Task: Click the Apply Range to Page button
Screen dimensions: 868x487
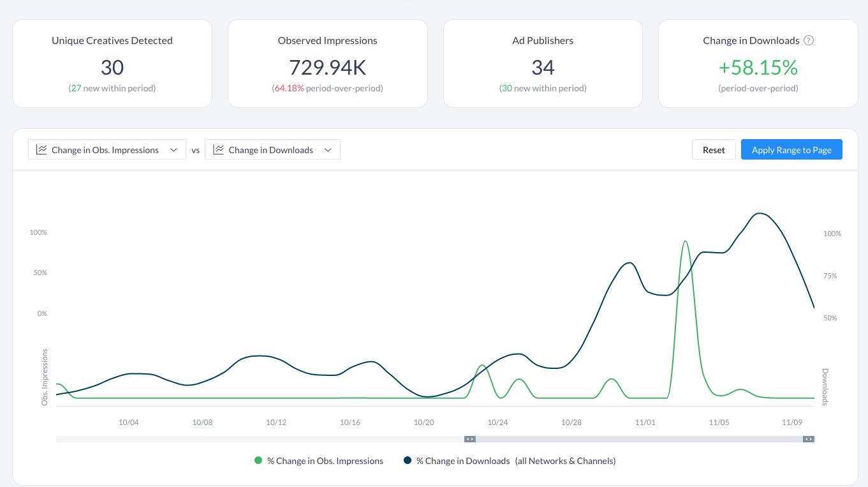Action: click(791, 150)
